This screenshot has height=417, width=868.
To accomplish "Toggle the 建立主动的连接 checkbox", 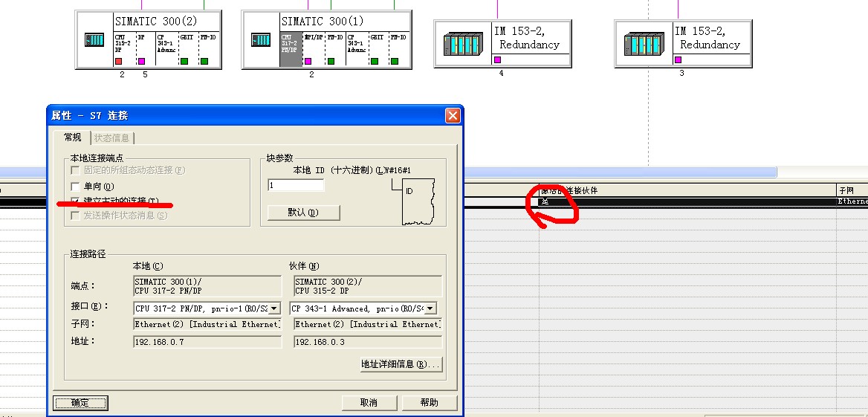I will 75,201.
